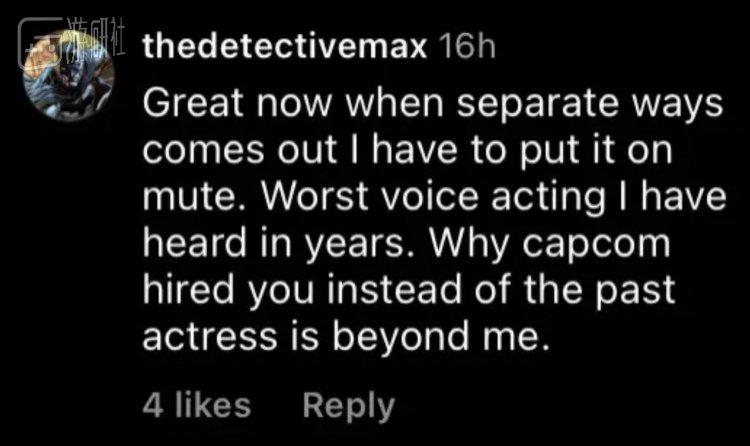Click the line starting with "mute."
The height and width of the screenshot is (446, 750).
[432, 200]
